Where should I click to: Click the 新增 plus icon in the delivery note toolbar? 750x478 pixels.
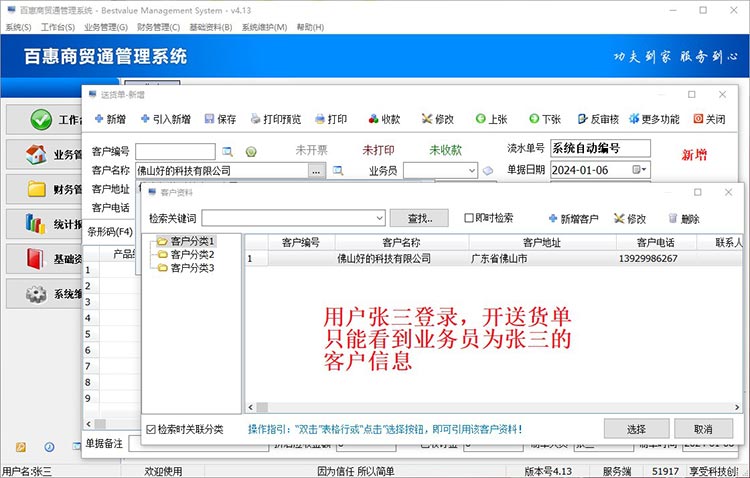coord(99,119)
